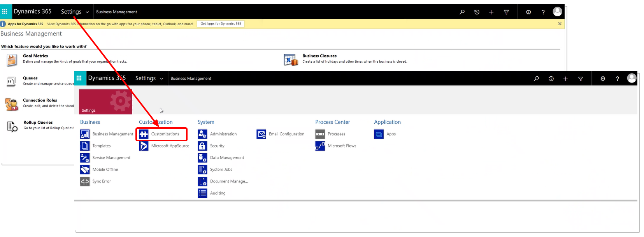
Task: Click the Email Configuration label
Action: 287,134
